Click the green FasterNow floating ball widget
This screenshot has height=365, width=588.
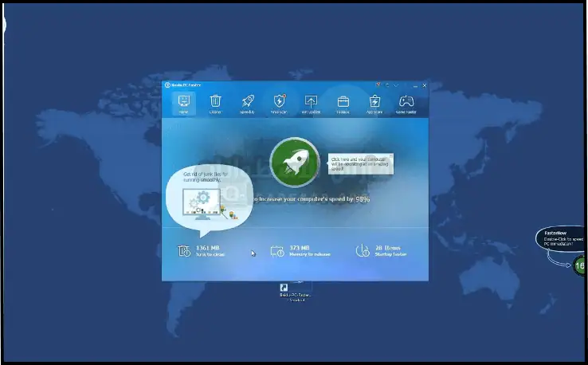coord(579,265)
